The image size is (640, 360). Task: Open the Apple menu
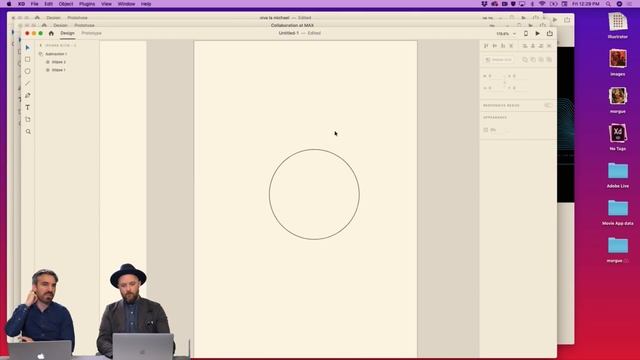(x=9, y=4)
